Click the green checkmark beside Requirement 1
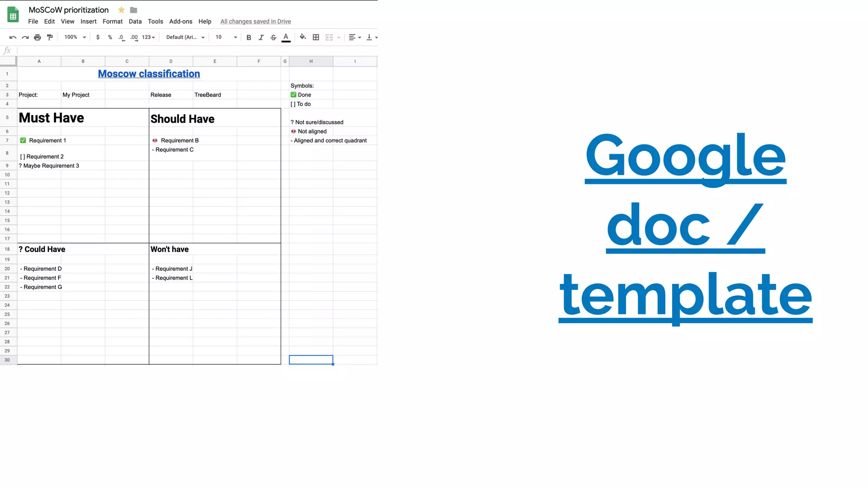Viewport: 868px width, 488px height. 23,140
